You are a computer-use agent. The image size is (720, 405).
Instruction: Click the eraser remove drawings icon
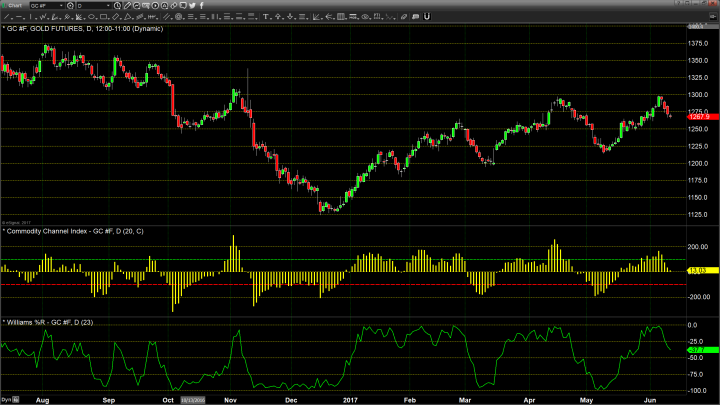point(404,17)
